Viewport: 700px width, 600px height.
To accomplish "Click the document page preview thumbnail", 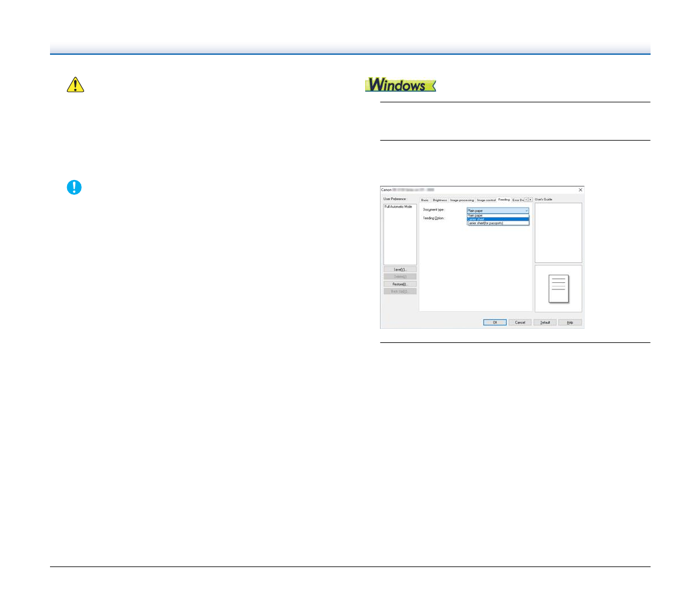I will (558, 288).
